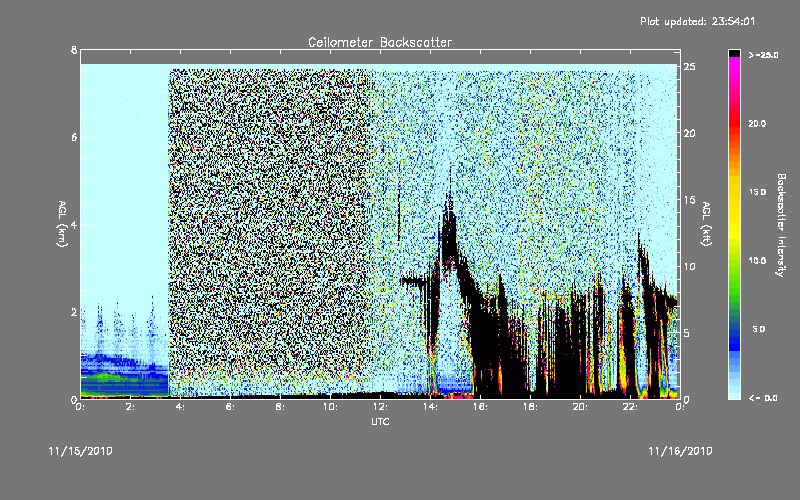Click the '4' tick on the km axis
800x500 pixels.
74,224
